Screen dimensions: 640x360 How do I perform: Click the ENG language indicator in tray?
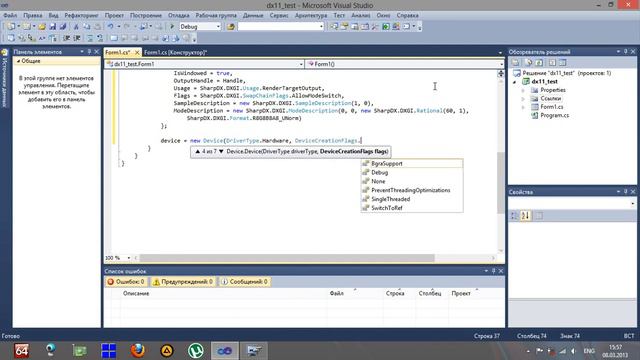coord(589,351)
